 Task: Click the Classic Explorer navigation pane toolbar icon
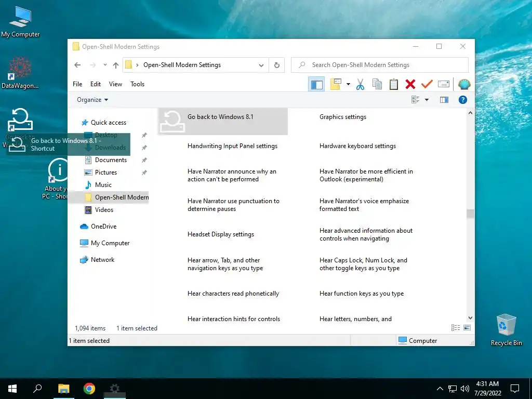[316, 84]
